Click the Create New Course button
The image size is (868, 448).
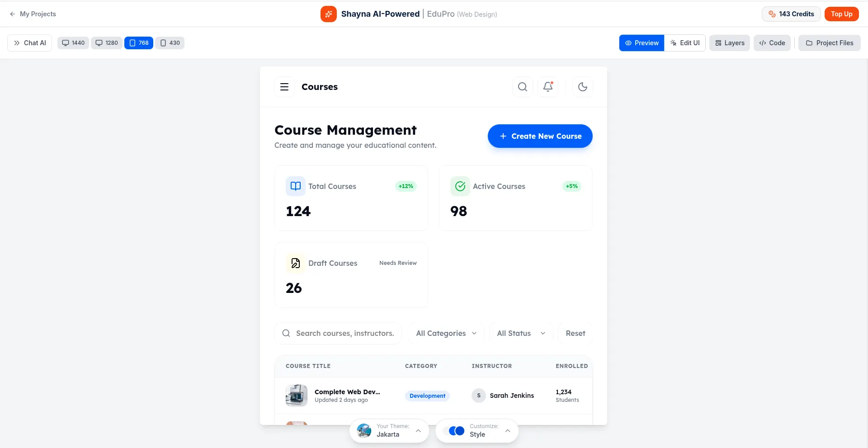click(x=540, y=136)
